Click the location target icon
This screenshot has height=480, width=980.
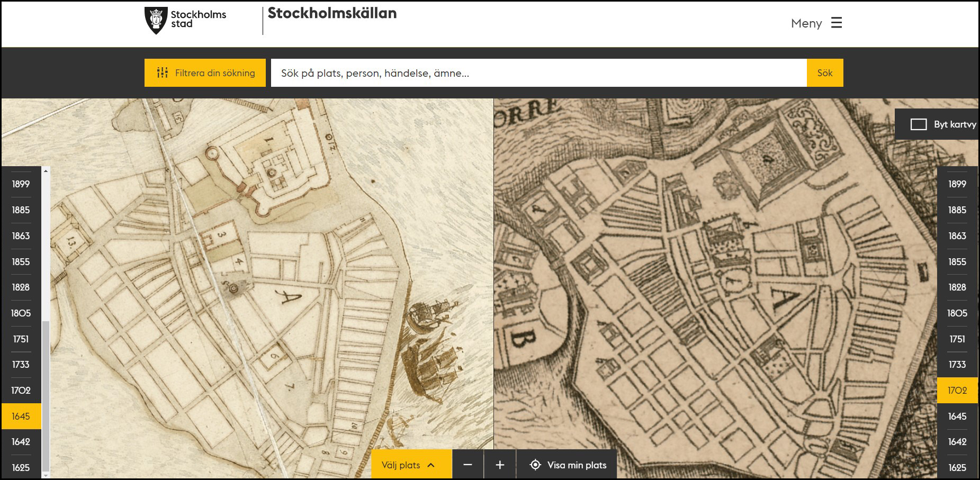coord(535,465)
